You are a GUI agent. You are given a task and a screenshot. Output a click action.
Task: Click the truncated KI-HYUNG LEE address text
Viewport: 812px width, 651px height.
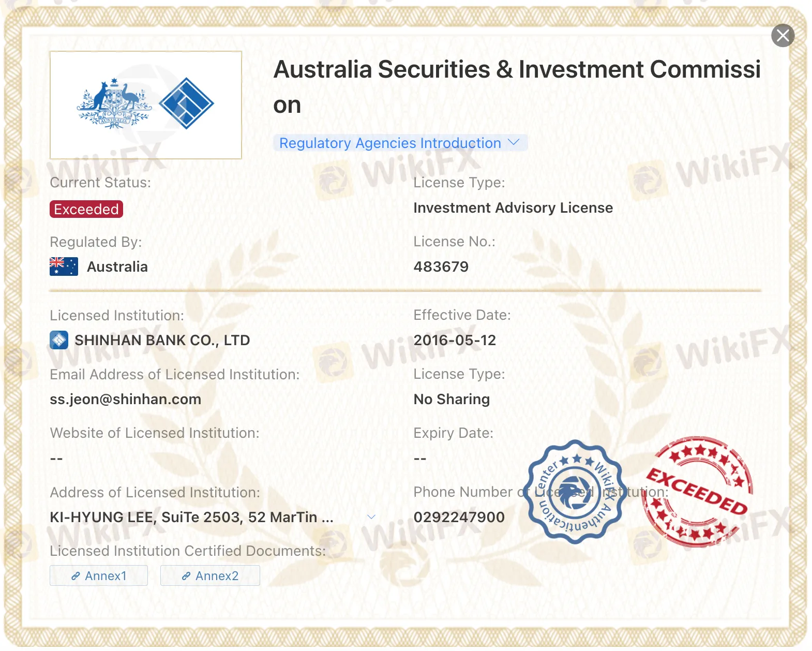[191, 517]
